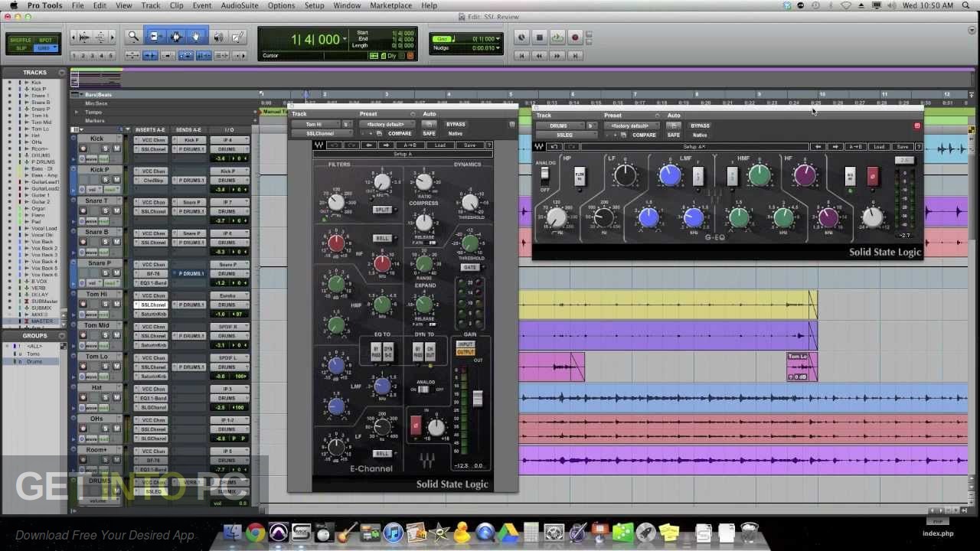Open Tom Hi track selector in E-Channel plugin
Image resolution: width=980 pixels, height=551 pixels.
tap(314, 124)
